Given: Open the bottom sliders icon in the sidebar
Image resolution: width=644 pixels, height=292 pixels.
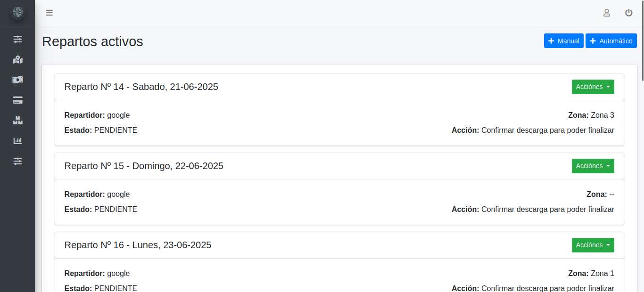Looking at the screenshot, I should pos(17,161).
